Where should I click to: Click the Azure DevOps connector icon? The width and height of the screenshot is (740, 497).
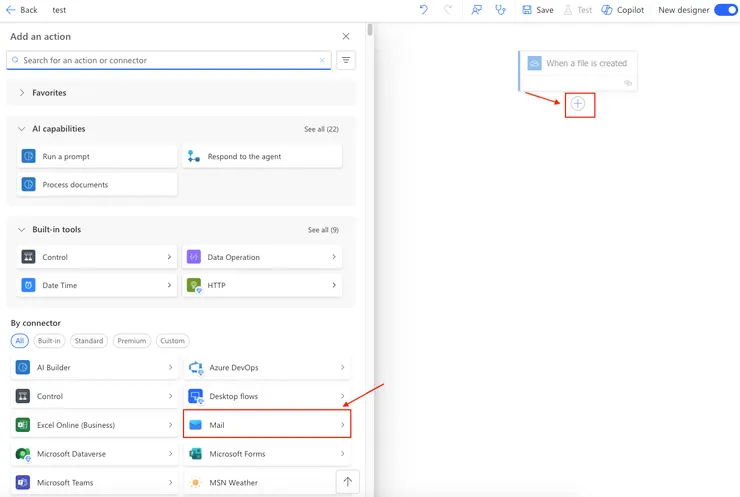tap(195, 367)
